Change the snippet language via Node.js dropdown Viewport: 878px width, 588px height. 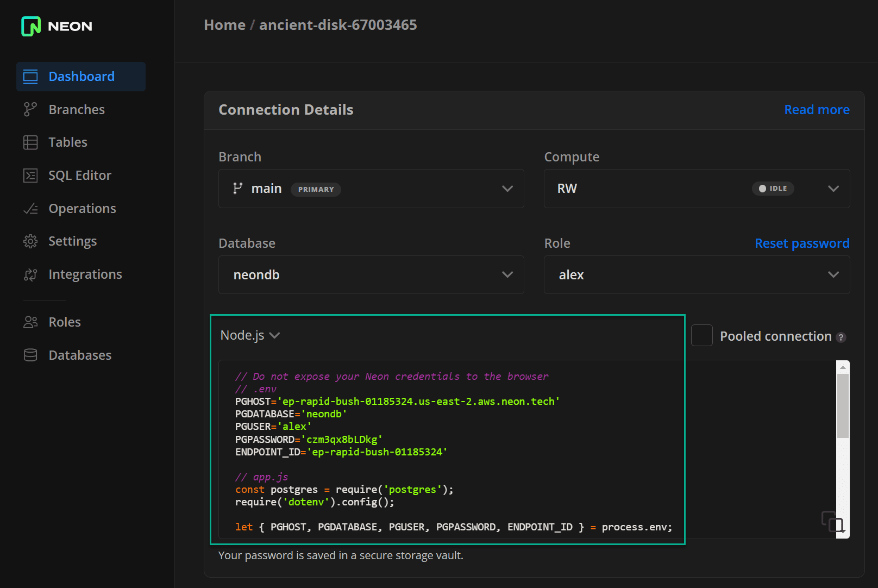[x=250, y=335]
